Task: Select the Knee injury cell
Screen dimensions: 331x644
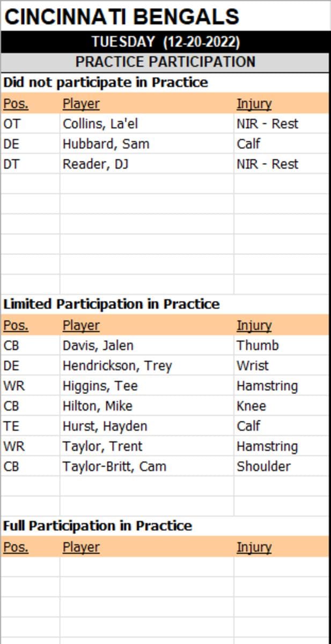Action: [251, 406]
